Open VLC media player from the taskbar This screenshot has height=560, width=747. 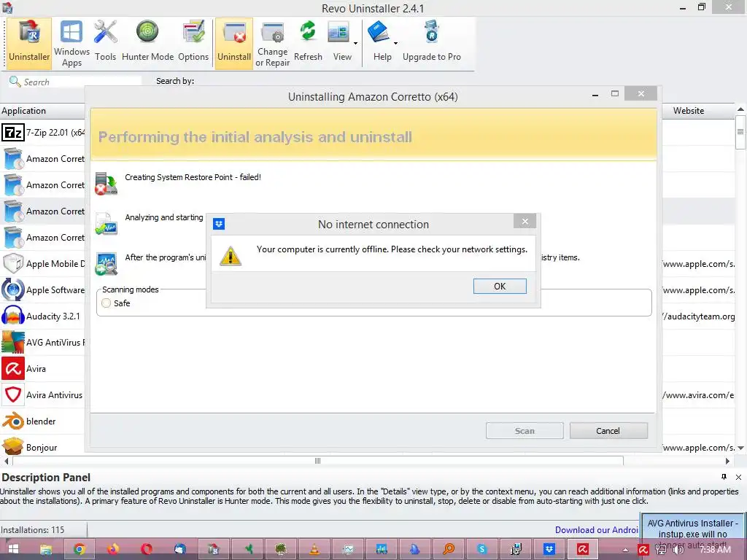(x=314, y=549)
